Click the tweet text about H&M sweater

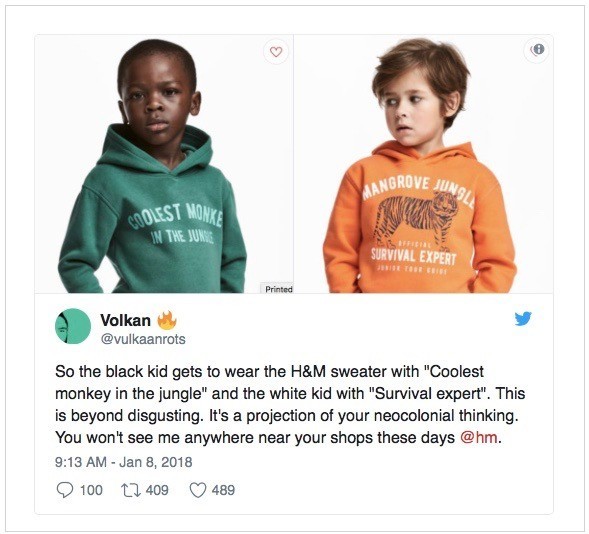point(290,404)
